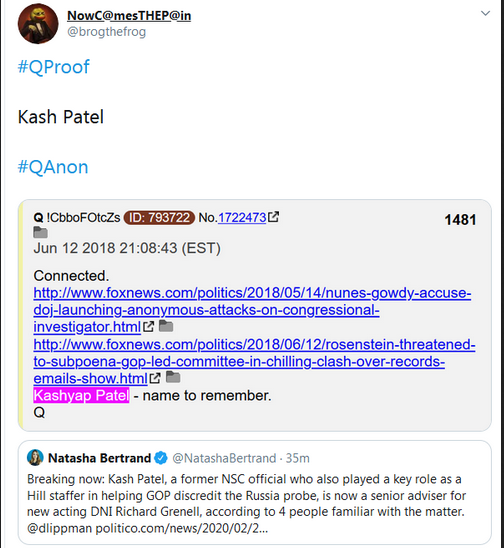Open post number 1722473 link
This screenshot has width=504, height=548.
[x=242, y=217]
